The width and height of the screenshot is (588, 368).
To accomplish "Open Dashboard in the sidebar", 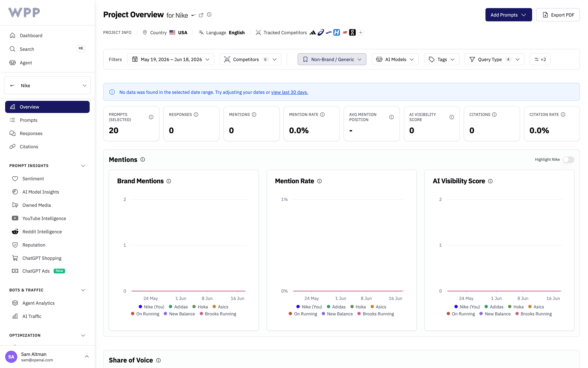I will (x=47, y=36).
